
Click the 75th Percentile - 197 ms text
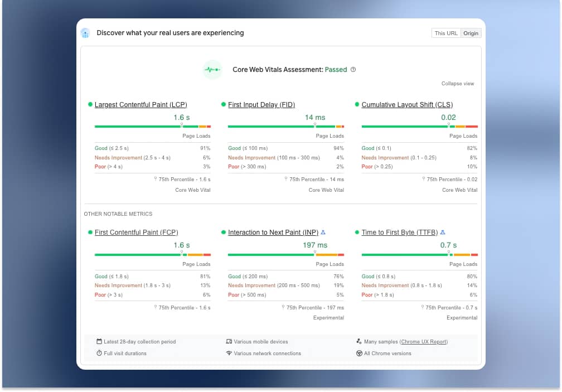315,308
